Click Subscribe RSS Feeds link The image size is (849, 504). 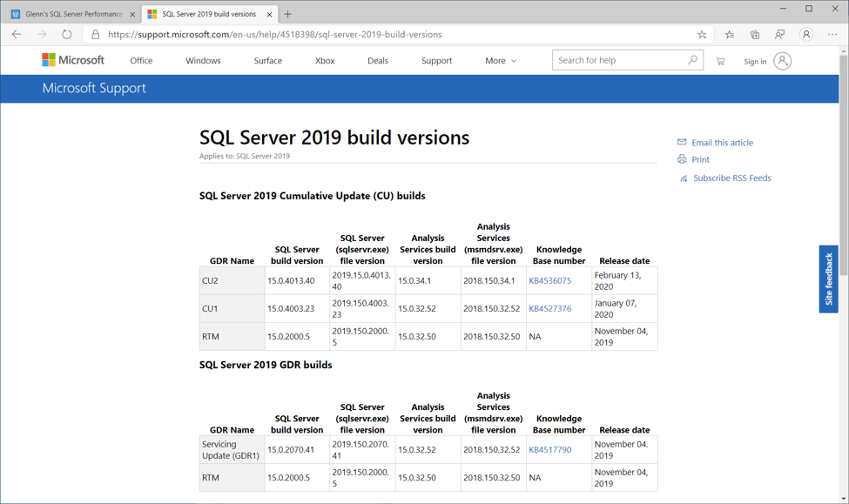tap(732, 178)
